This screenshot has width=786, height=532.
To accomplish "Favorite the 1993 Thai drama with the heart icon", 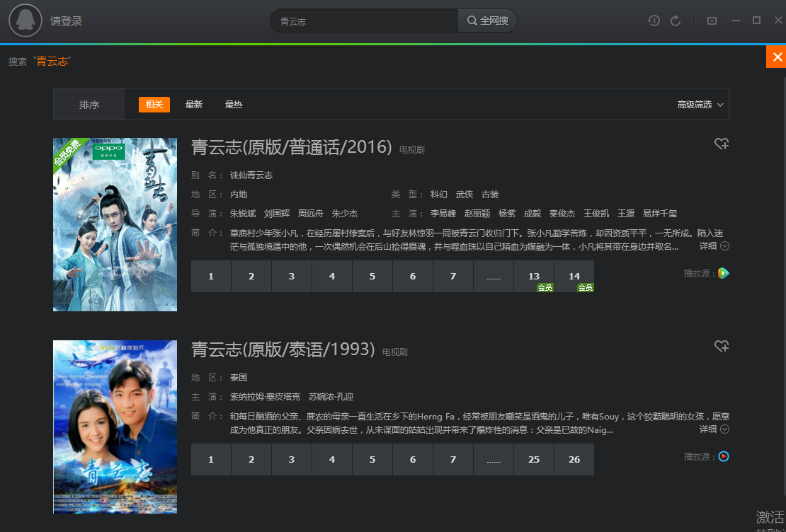I will pos(722,346).
